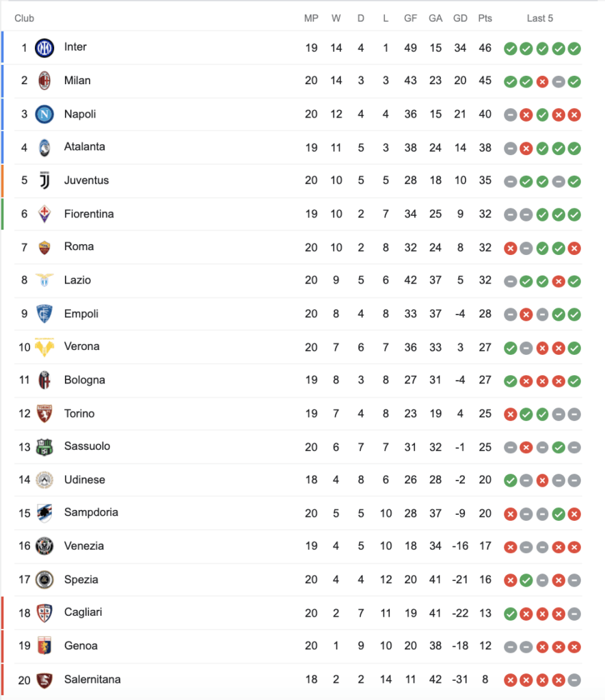Click Sassuolo's green win indicator in Last 5
The image size is (605, 700).
(559, 448)
